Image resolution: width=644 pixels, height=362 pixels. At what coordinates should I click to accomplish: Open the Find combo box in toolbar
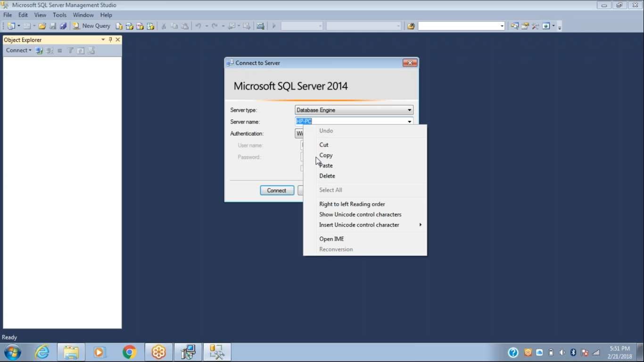pos(462,26)
